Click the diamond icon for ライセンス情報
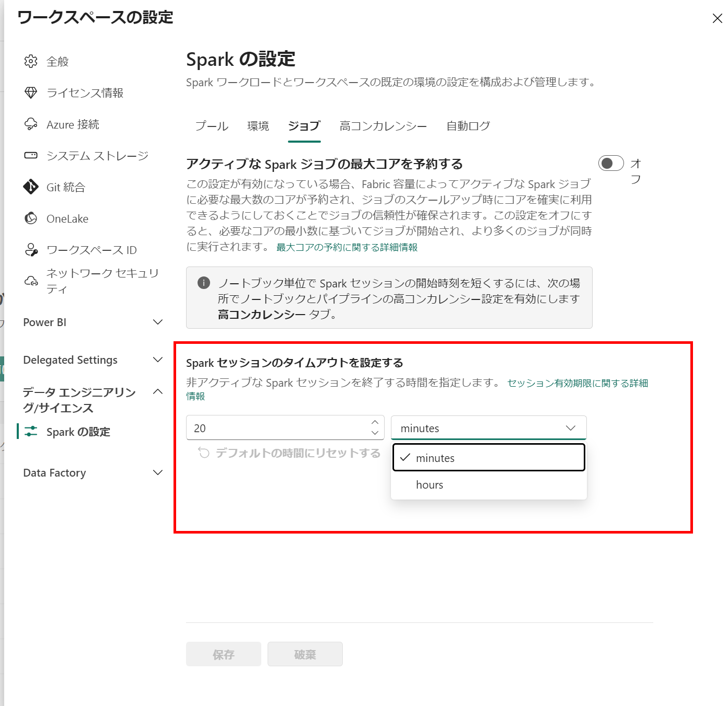This screenshot has height=706, width=728. click(x=31, y=92)
